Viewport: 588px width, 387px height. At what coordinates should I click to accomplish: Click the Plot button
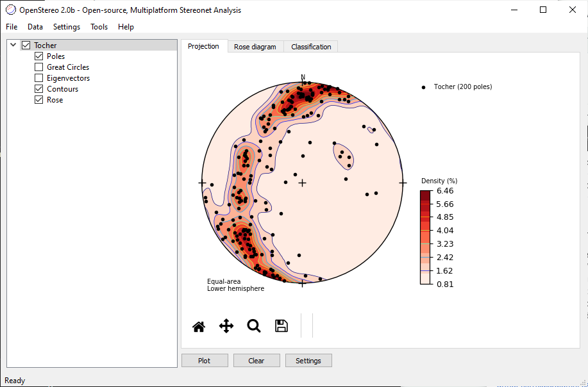point(205,361)
